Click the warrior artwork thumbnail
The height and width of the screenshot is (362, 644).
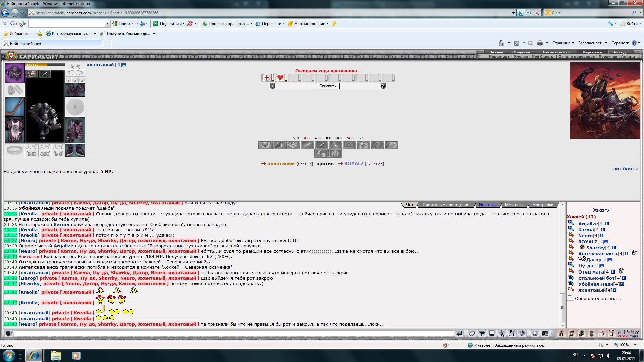[605, 101]
